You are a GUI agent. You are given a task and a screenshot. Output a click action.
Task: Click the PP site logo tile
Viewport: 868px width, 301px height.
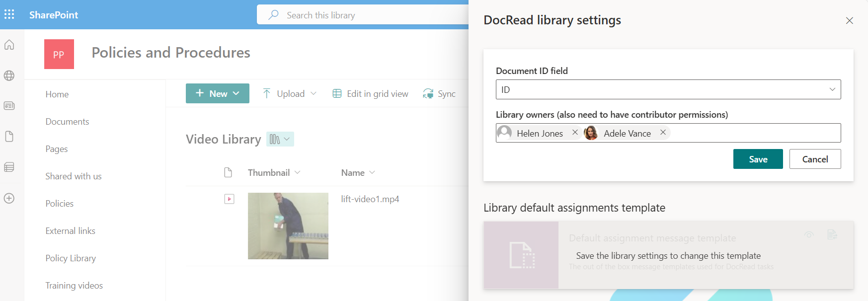[59, 54]
